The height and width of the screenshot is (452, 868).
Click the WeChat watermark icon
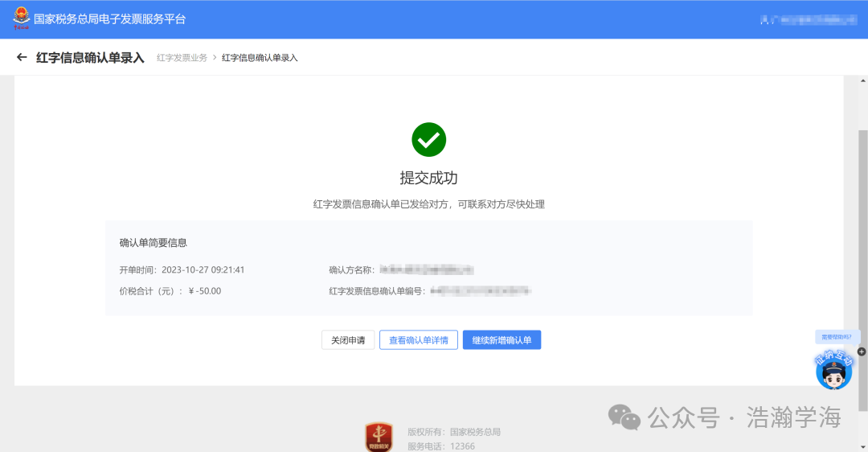[x=624, y=417]
